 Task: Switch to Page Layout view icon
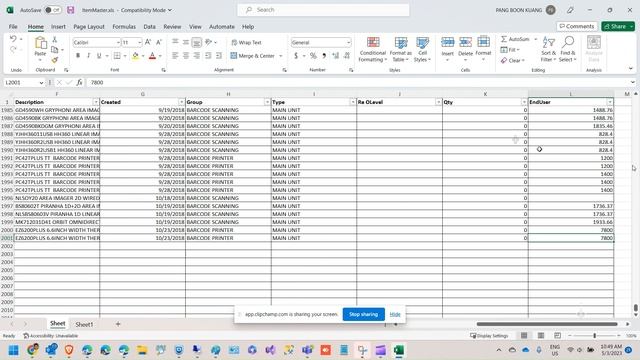tap(541, 336)
